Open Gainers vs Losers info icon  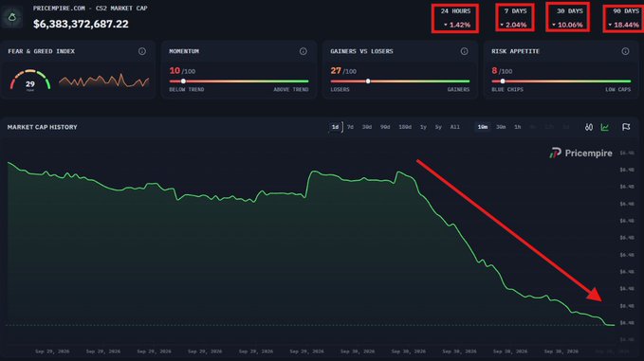point(464,51)
